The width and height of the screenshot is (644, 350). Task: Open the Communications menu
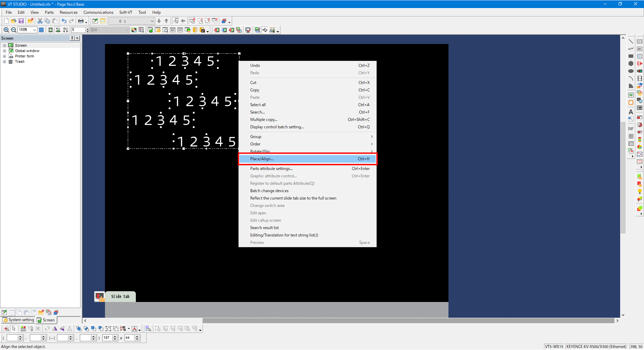[x=98, y=12]
